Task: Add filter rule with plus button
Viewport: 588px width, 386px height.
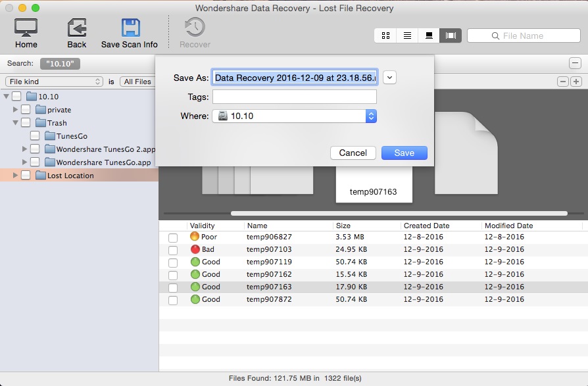Action: click(576, 82)
